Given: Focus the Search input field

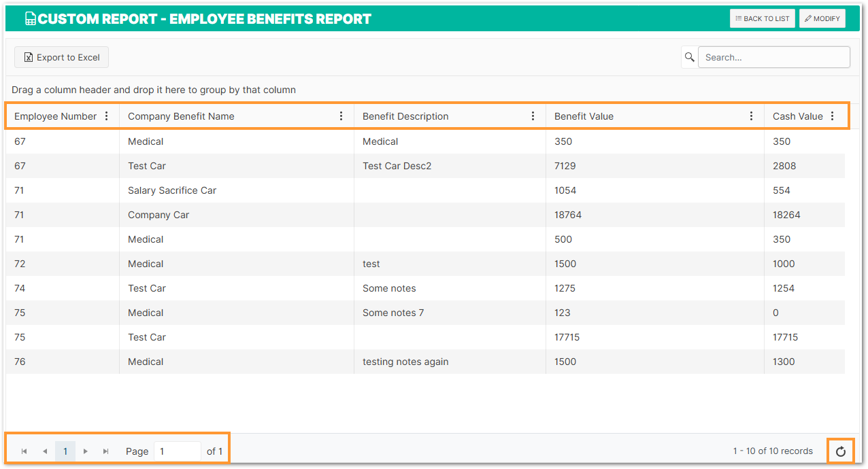Looking at the screenshot, I should (x=774, y=57).
